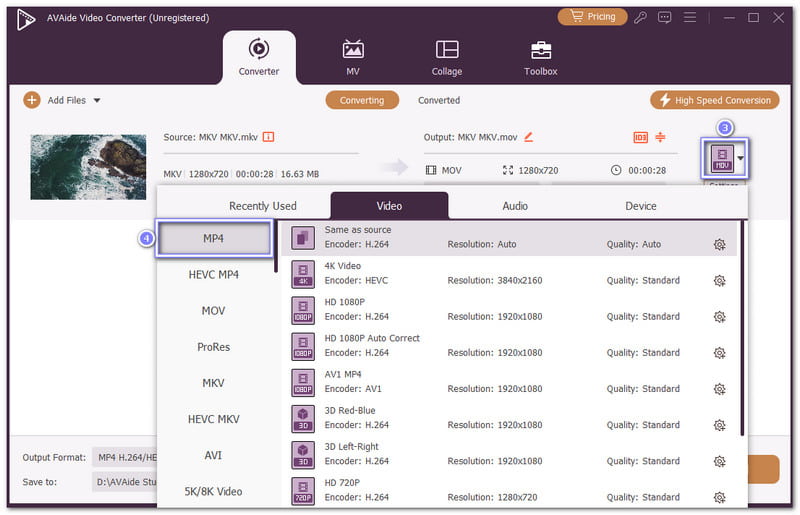Switch to the Audio format tab
This screenshot has height=515, width=800.
pos(515,206)
